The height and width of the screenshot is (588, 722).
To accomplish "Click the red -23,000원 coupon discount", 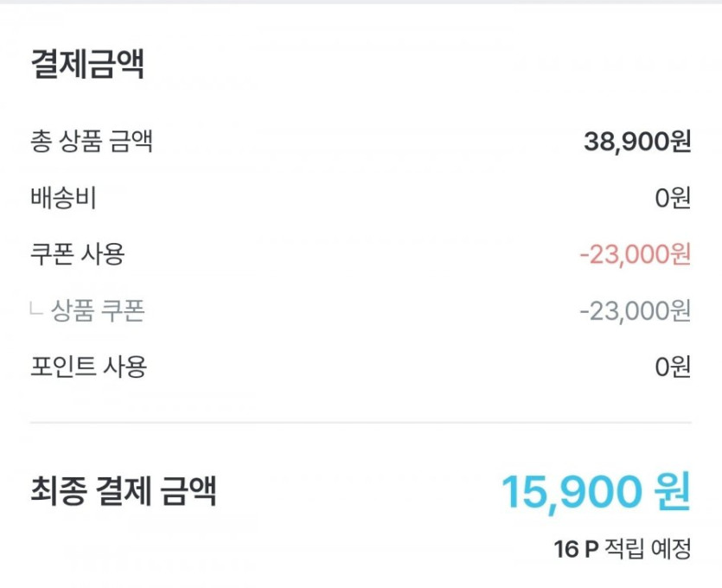I will (635, 254).
